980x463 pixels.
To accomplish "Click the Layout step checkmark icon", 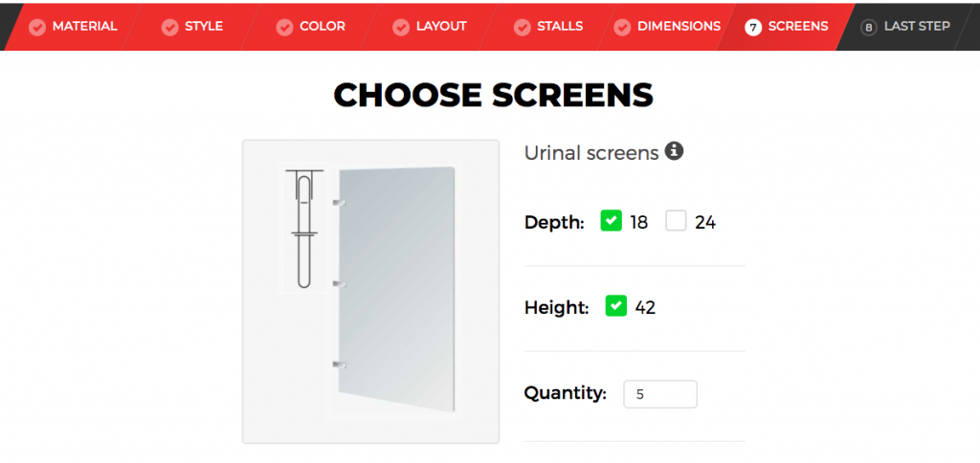I will [401, 27].
